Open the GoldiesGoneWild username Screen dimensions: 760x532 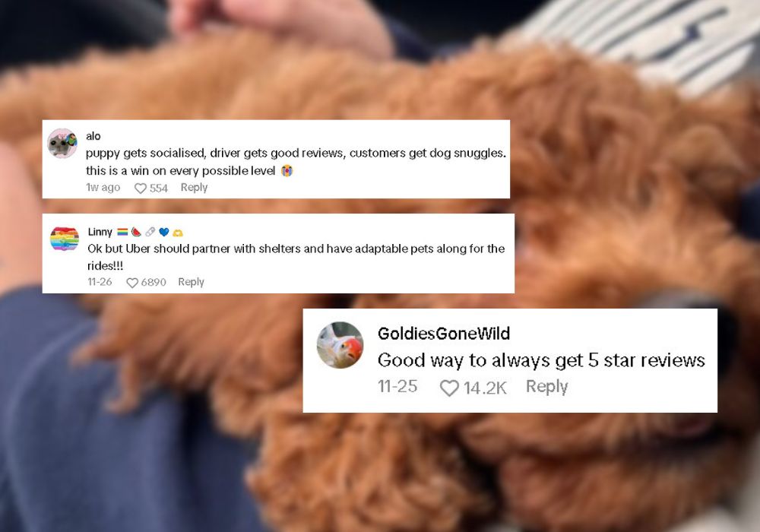444,334
